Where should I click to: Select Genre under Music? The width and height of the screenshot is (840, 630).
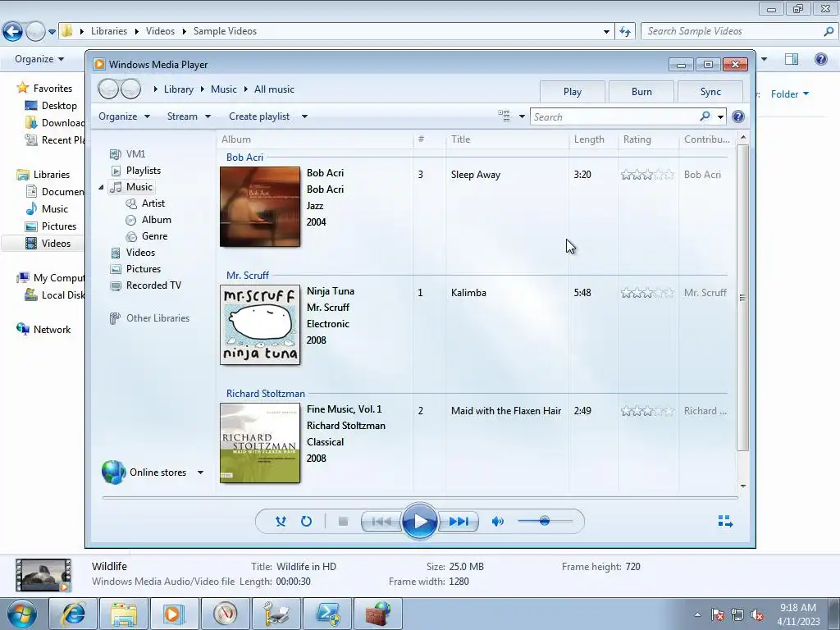(146, 236)
